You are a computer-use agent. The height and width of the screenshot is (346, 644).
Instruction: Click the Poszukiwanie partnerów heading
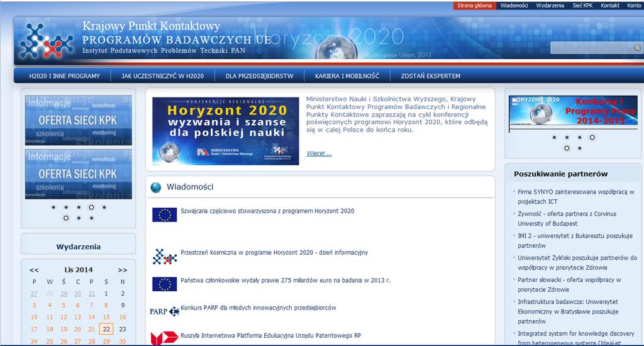560,174
